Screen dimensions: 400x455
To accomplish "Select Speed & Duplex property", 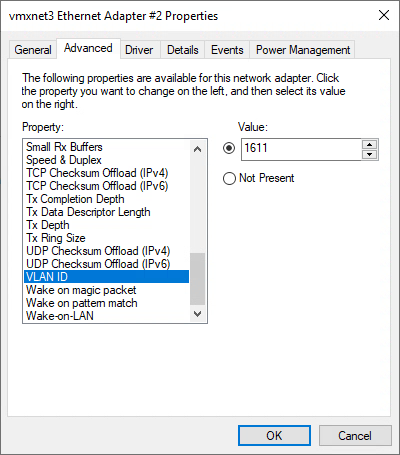I will point(64,160).
